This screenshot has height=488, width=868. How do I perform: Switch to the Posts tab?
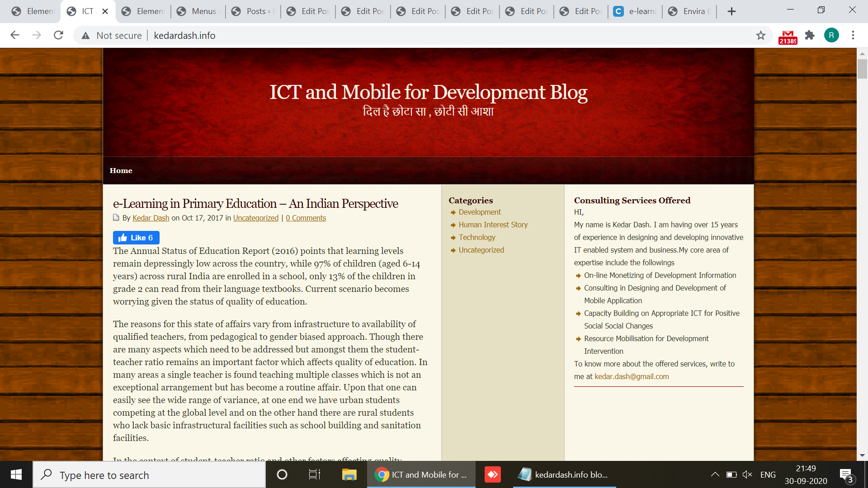pyautogui.click(x=253, y=11)
